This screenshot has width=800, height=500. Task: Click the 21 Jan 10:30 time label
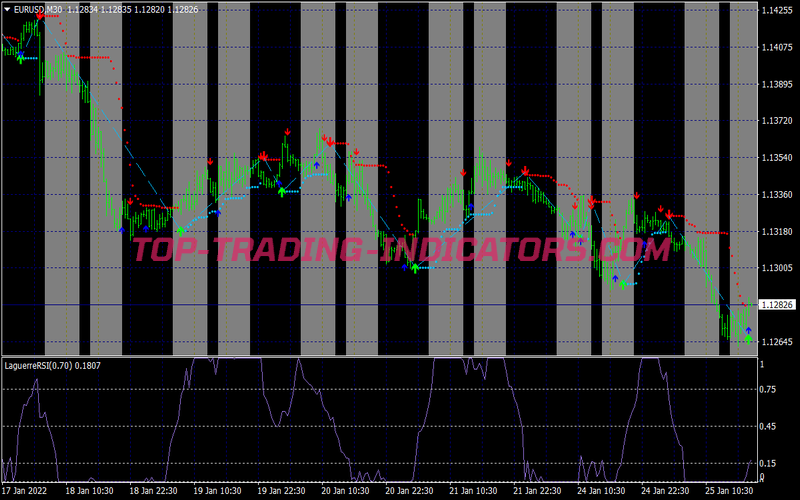tap(473, 491)
